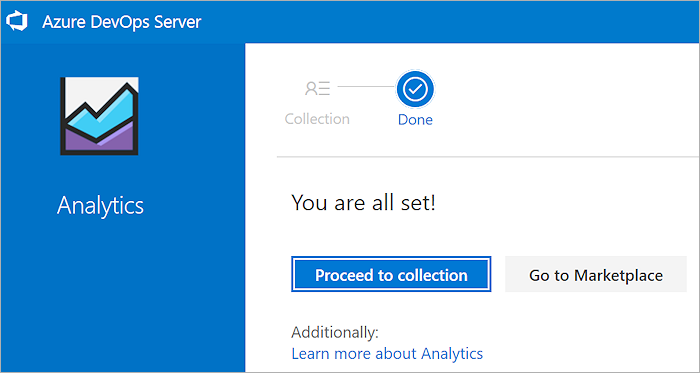
Task: Click the 'You are all set!' heading
Action: pyautogui.click(x=363, y=203)
